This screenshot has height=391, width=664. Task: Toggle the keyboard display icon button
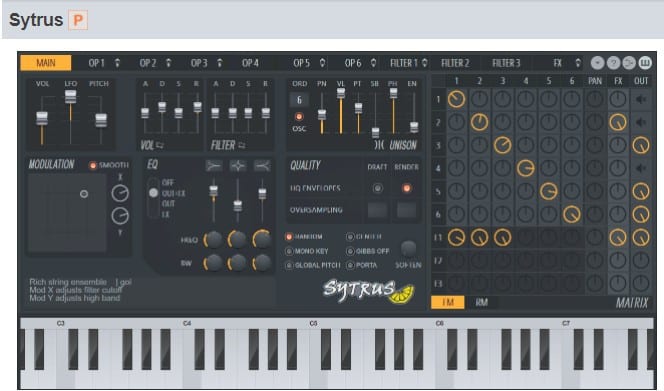coord(645,63)
